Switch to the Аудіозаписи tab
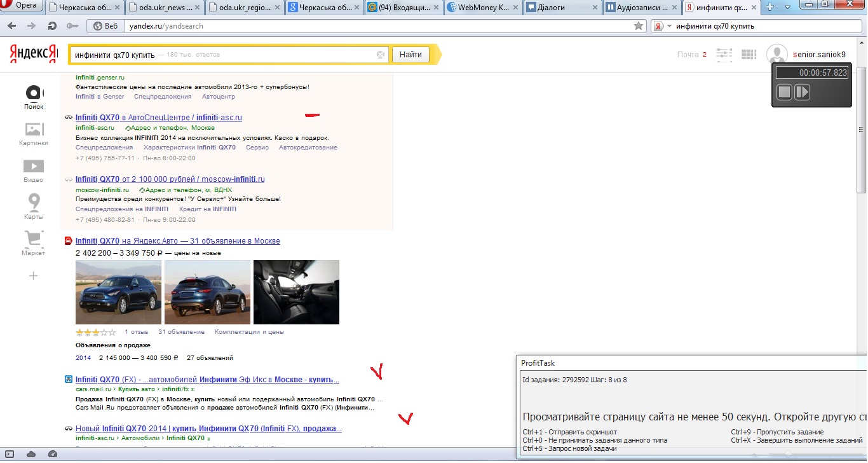Image resolution: width=868 pixels, height=463 pixels. (641, 8)
